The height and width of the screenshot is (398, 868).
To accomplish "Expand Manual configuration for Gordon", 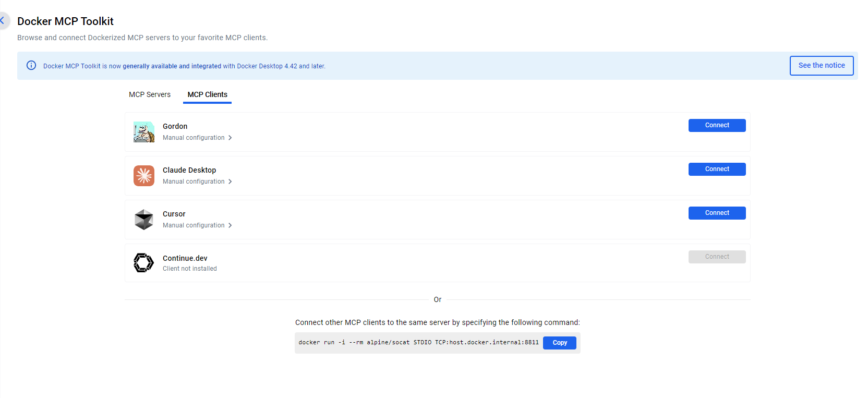I will [x=197, y=138].
